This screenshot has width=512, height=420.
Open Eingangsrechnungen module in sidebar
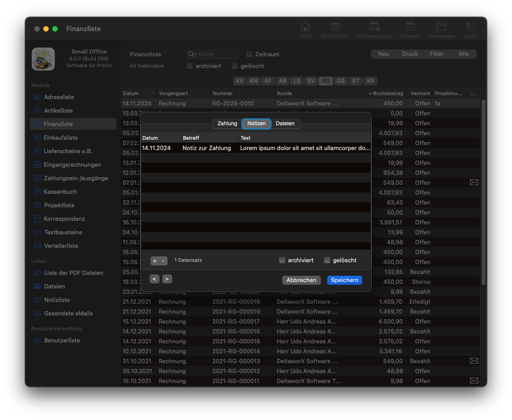click(x=73, y=164)
